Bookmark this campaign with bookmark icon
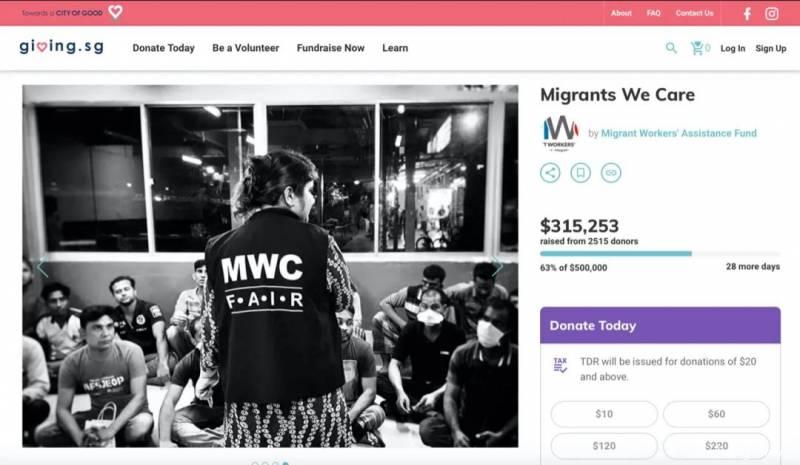800x465 pixels. pyautogui.click(x=581, y=173)
